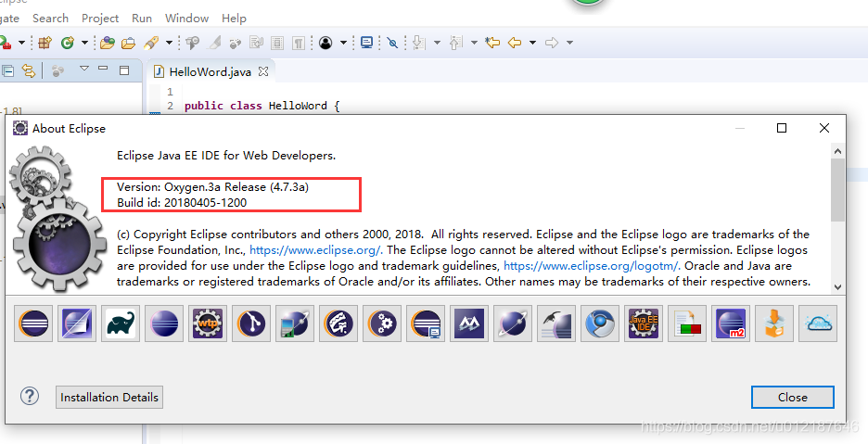Click the help question mark button

tap(30, 396)
